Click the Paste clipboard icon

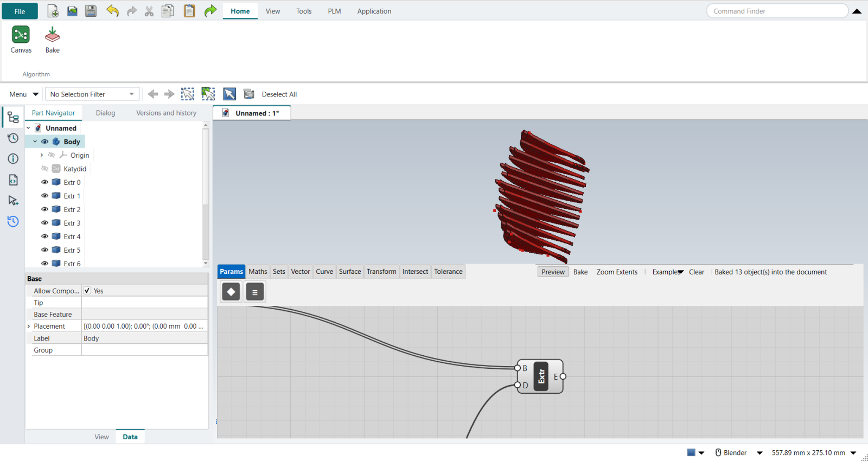click(x=189, y=11)
